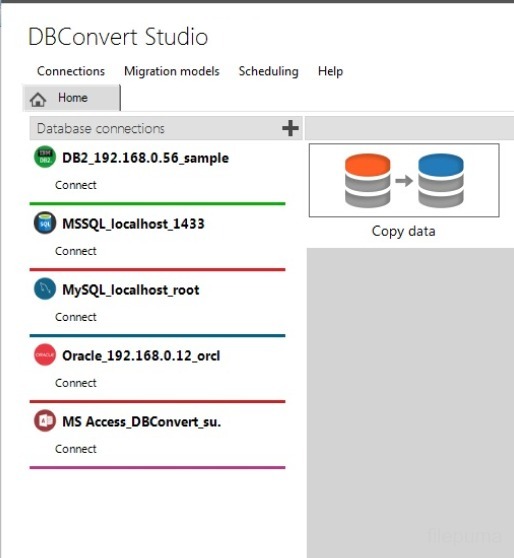Connect to MySQL_localhost_root
The width and height of the screenshot is (514, 558).
(75, 317)
